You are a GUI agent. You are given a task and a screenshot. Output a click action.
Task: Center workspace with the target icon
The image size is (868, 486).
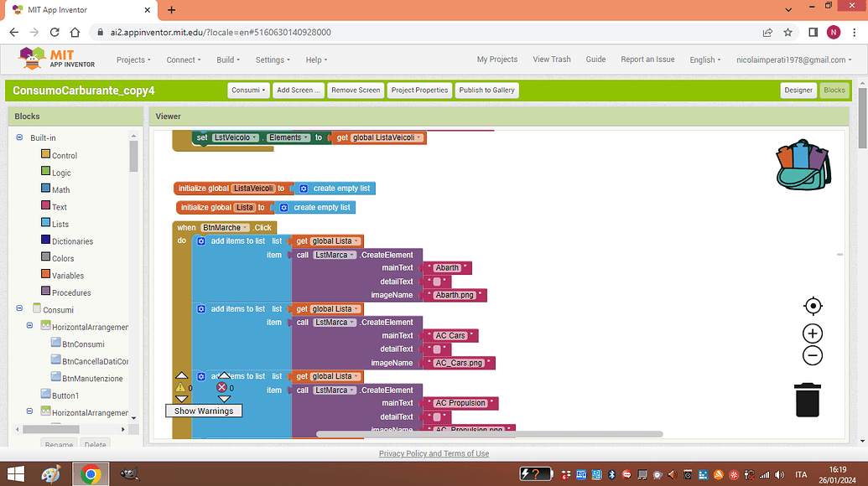point(812,306)
